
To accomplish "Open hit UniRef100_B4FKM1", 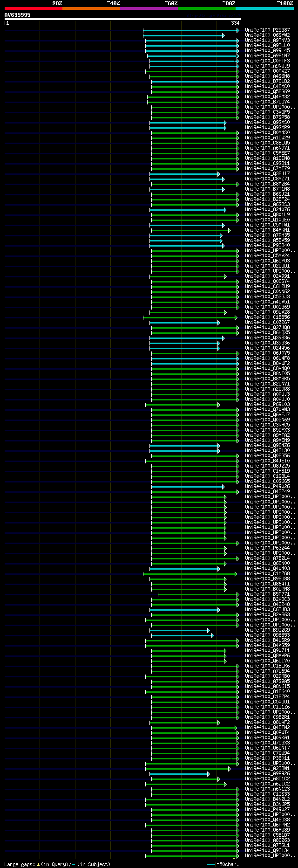I will [267, 230].
